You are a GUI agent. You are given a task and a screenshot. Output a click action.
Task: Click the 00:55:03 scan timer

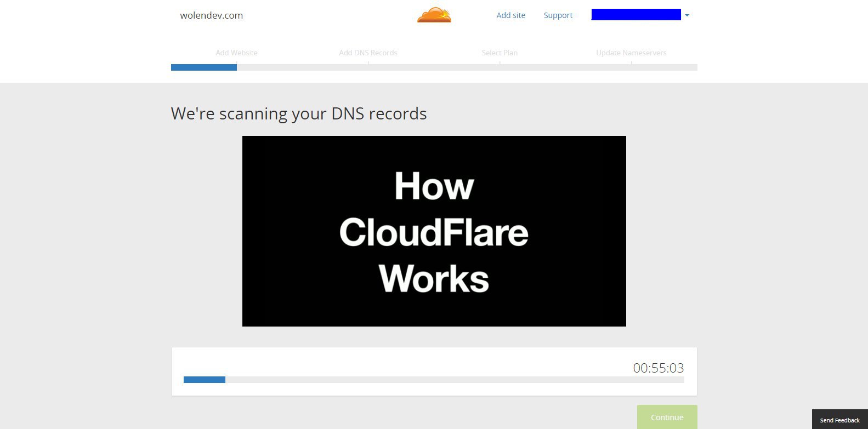tap(659, 368)
